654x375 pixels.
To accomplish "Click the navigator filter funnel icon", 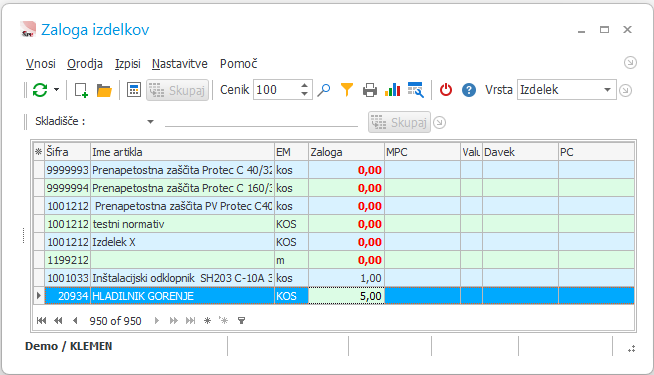I will 241,320.
